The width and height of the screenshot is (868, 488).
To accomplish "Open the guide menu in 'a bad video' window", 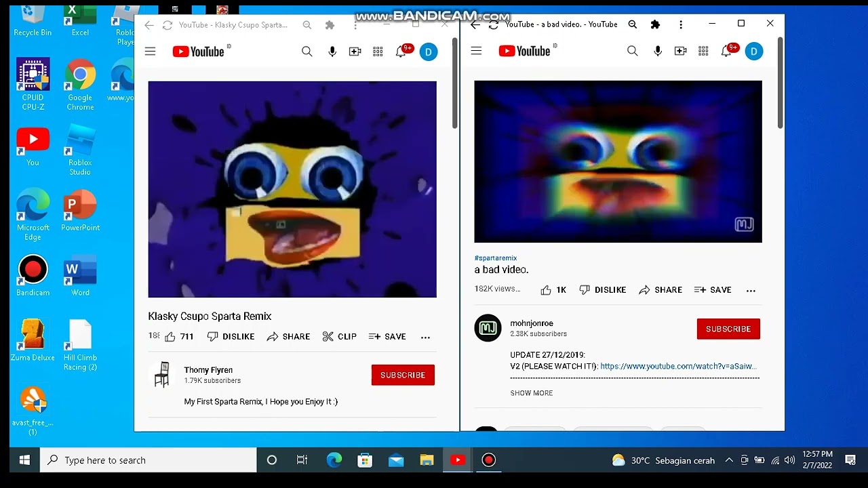I will pyautogui.click(x=476, y=51).
